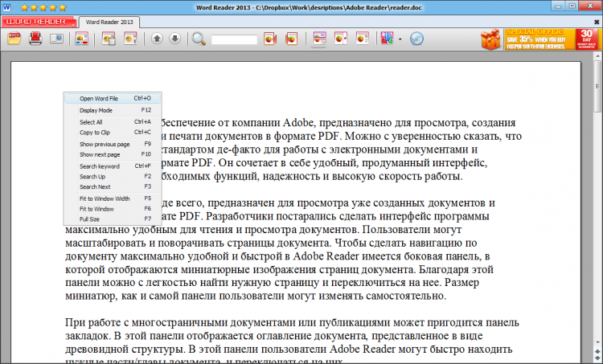Choose Search Next menu entry
This screenshot has height=364, width=603.
tap(113, 186)
